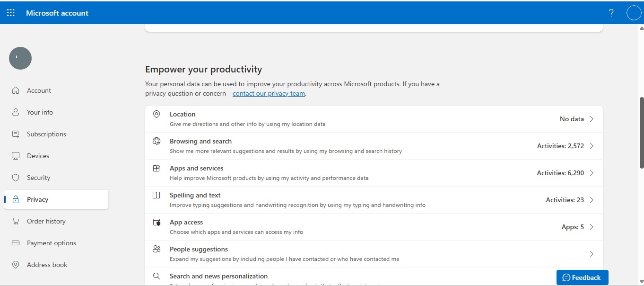Click the Security shield icon
Screen dimensions: 644x286
click(16, 178)
